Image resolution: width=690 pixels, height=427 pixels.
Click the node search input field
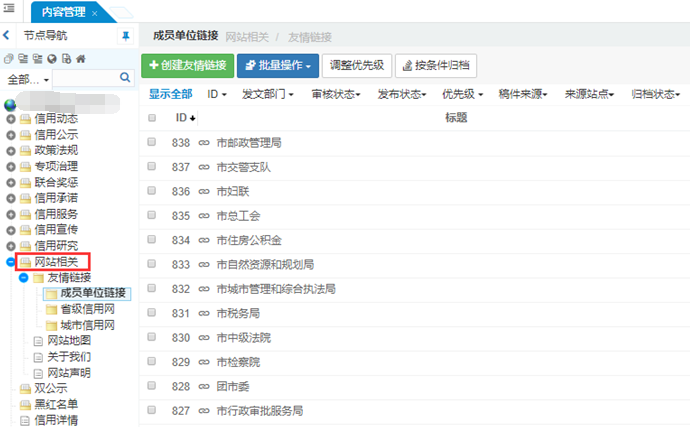point(83,77)
